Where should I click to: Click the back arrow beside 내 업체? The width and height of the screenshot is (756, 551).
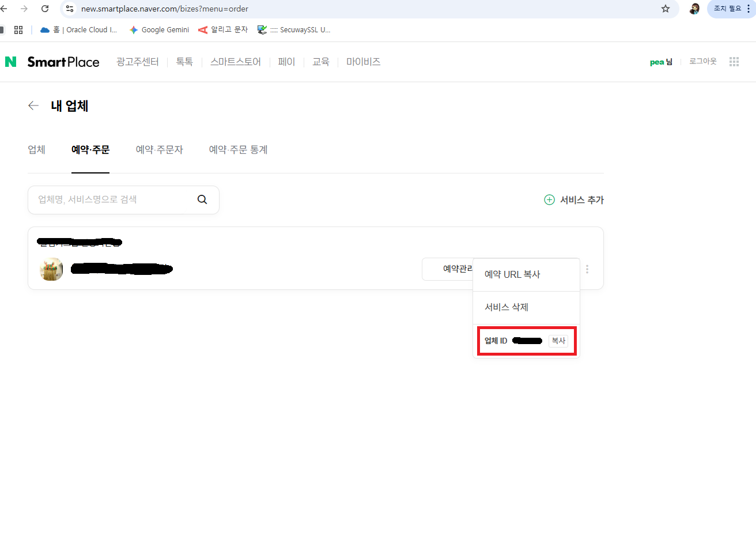click(33, 105)
